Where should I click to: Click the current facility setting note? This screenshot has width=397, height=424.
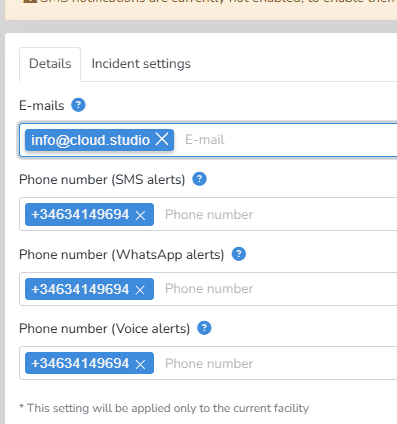pos(164,408)
